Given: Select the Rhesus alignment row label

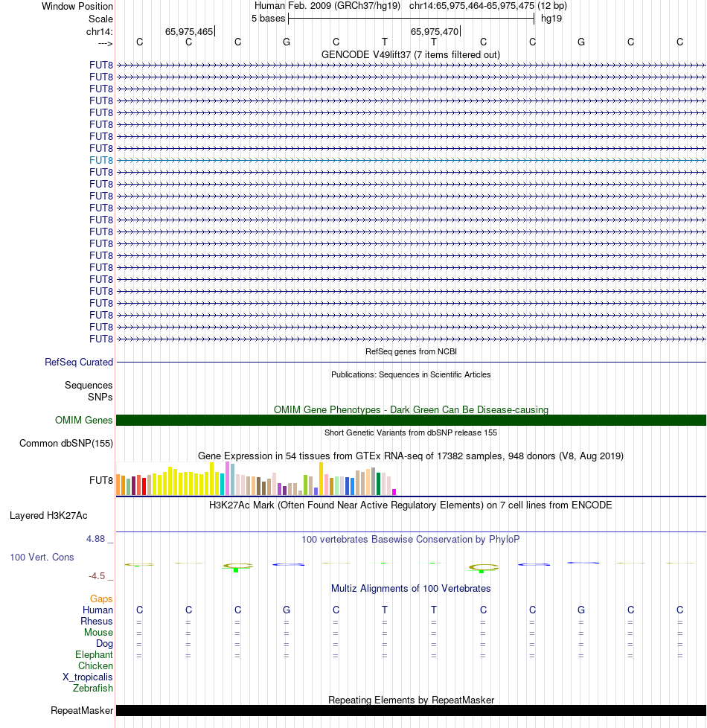Looking at the screenshot, I should click(97, 622).
